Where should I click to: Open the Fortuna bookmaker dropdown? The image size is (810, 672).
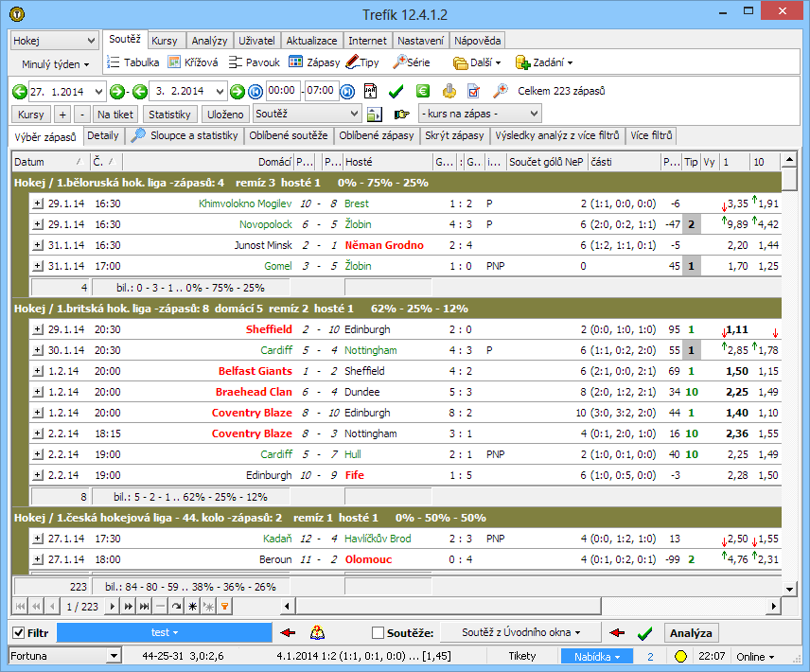pos(64,656)
